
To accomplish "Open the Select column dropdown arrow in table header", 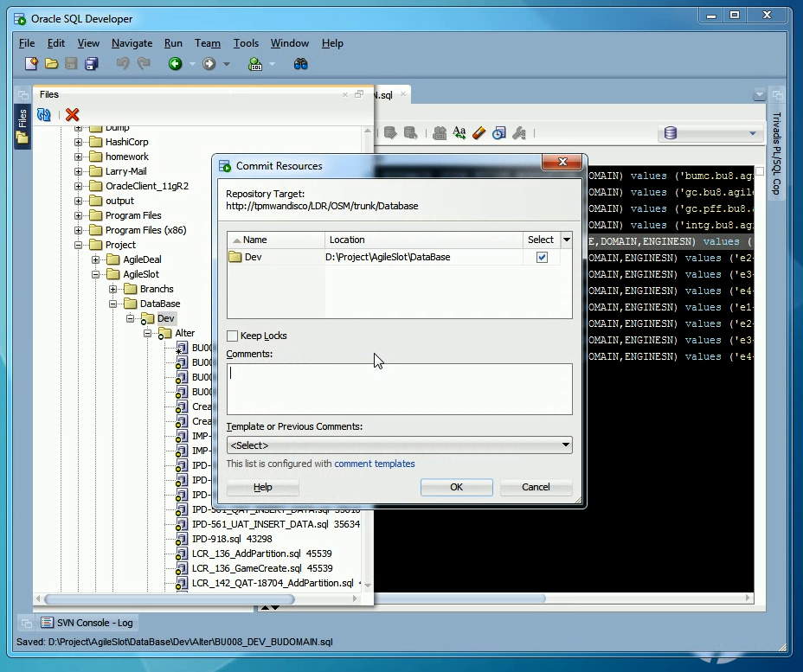I will point(567,240).
